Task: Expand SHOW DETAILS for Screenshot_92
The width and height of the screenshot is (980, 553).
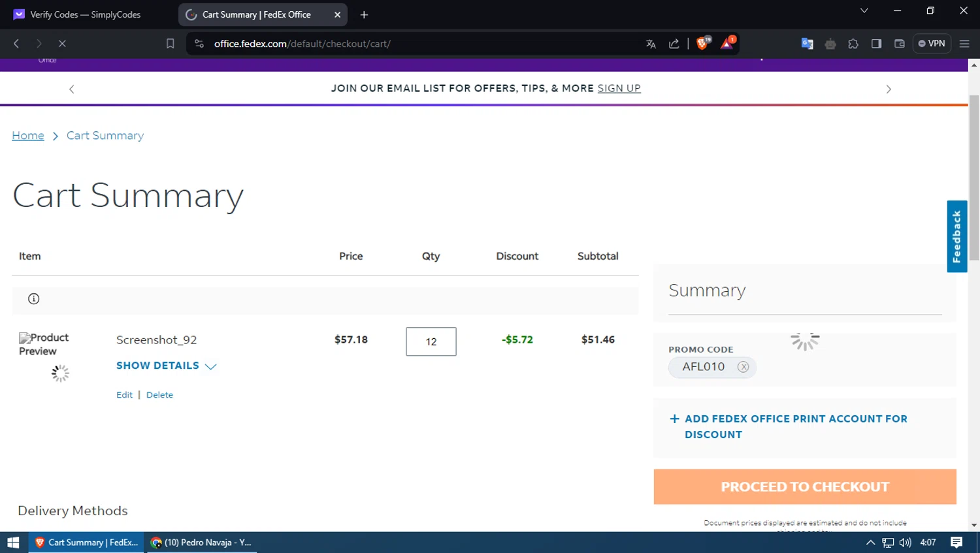Action: coord(166,366)
